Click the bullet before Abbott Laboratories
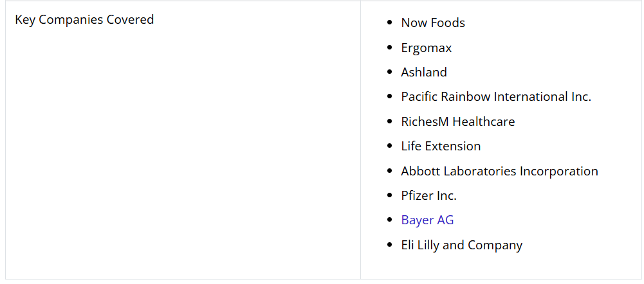644x284 pixels. pos(389,172)
